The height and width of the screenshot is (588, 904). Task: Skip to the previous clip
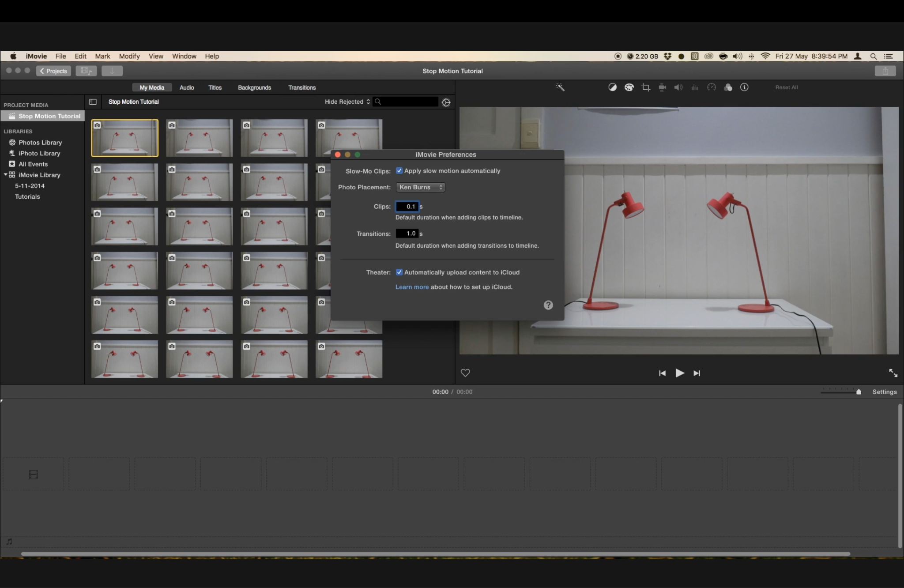662,373
